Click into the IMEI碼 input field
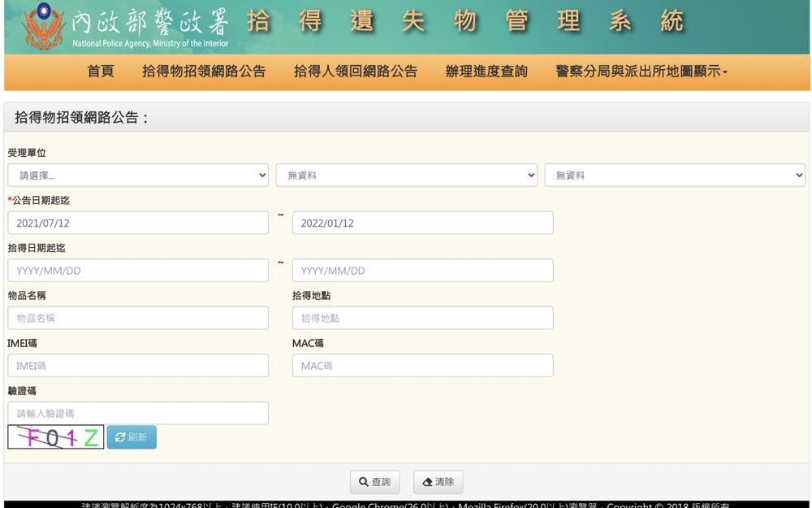 pyautogui.click(x=138, y=366)
